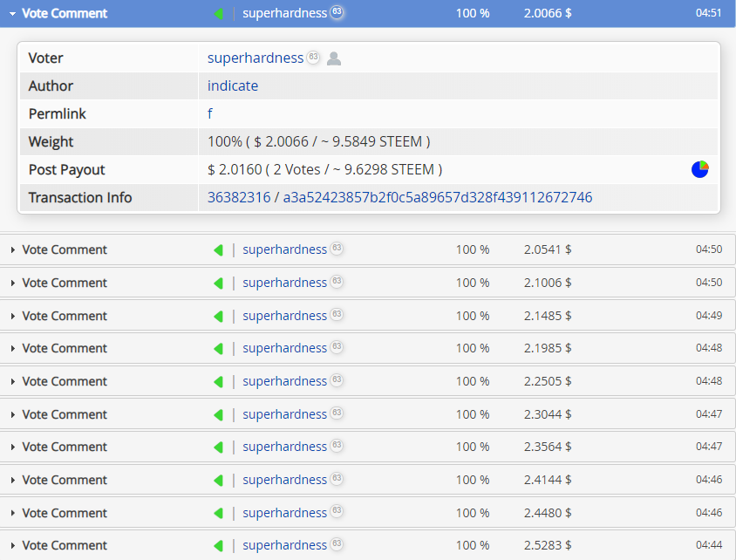The width and height of the screenshot is (736, 560).
Task: Open transaction hash a3a52423857b2f0c5a89657d328f439112672746
Action: coord(438,197)
